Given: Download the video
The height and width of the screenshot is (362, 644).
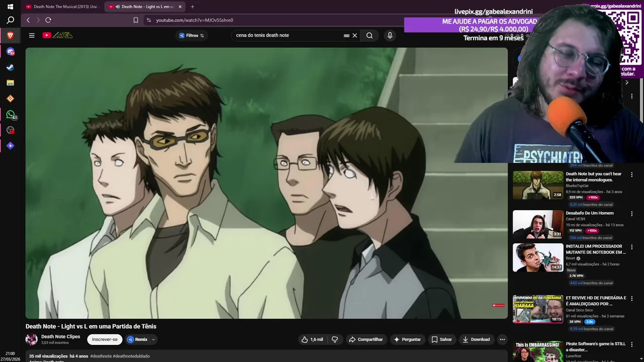Looking at the screenshot, I should point(476,339).
